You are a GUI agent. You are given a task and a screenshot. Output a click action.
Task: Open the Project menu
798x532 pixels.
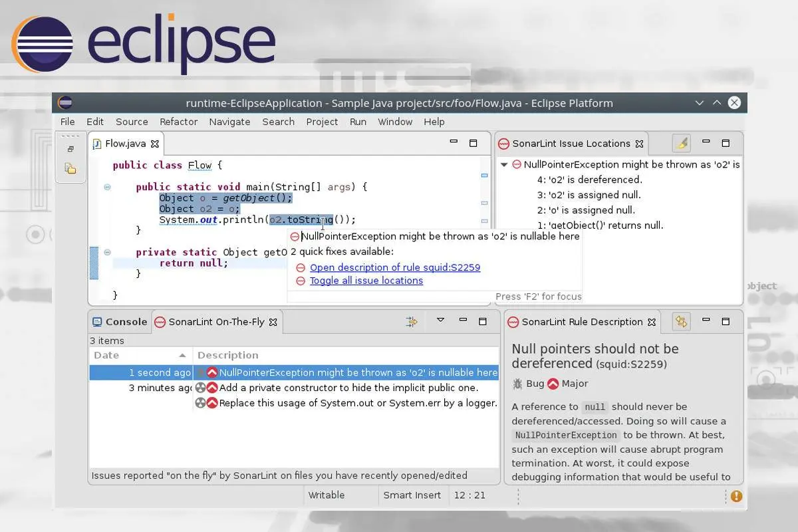323,122
